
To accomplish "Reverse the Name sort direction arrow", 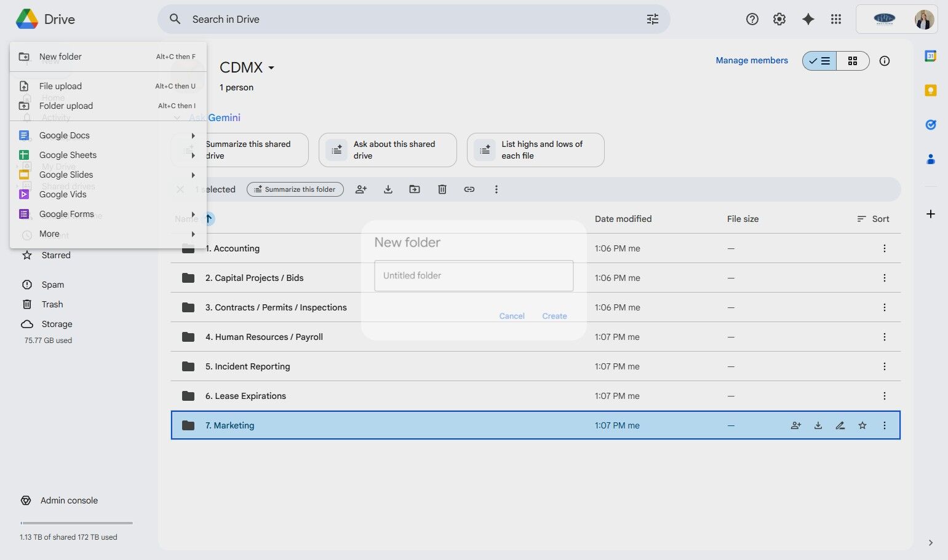I will tap(209, 219).
